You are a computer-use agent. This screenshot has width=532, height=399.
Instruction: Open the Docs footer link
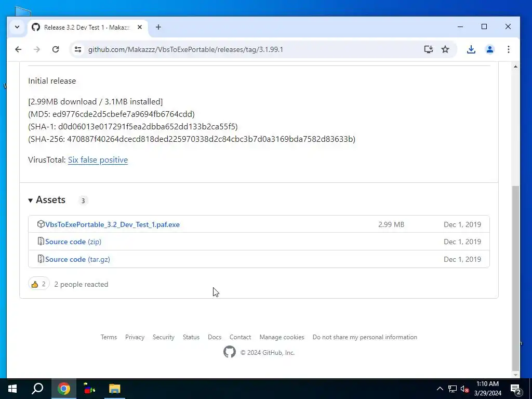(215, 337)
